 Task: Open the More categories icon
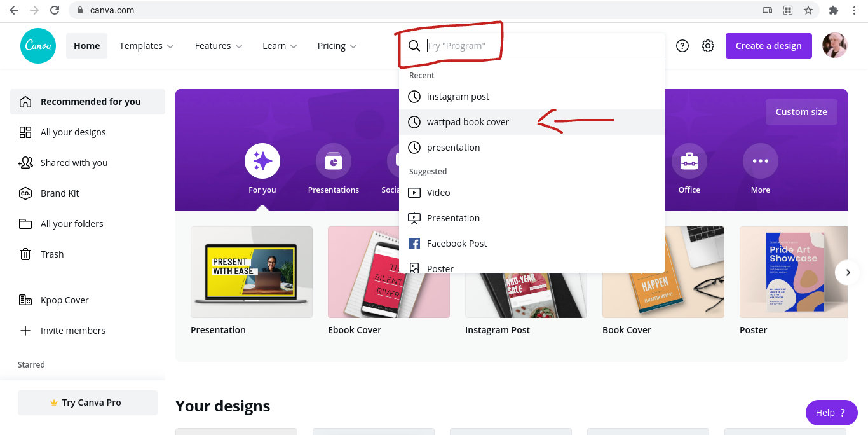click(x=761, y=161)
